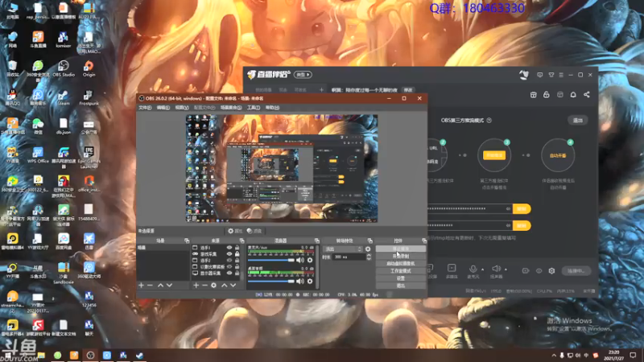This screenshot has width=644, height=362.
Task: Open settings gear for 桌面音频 audio channel
Action: 310,281
